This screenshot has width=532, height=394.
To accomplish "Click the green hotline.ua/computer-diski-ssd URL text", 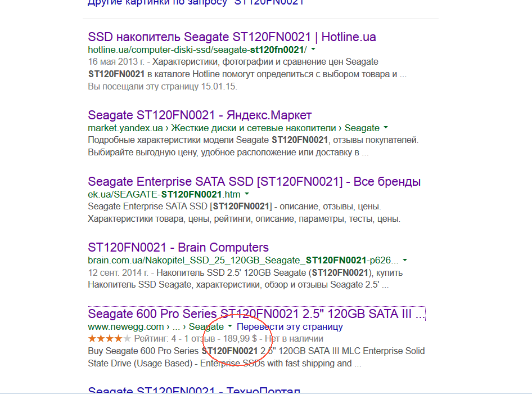I will pos(197,50).
